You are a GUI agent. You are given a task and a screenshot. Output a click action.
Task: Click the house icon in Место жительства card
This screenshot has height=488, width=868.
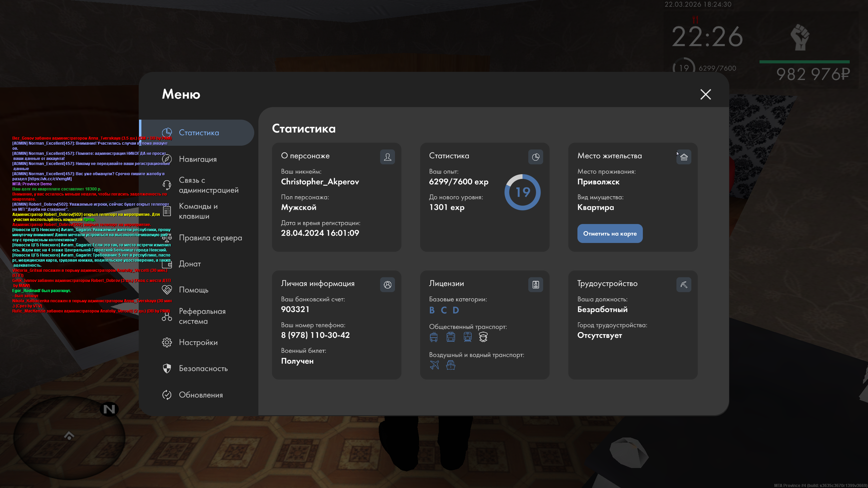pyautogui.click(x=684, y=157)
